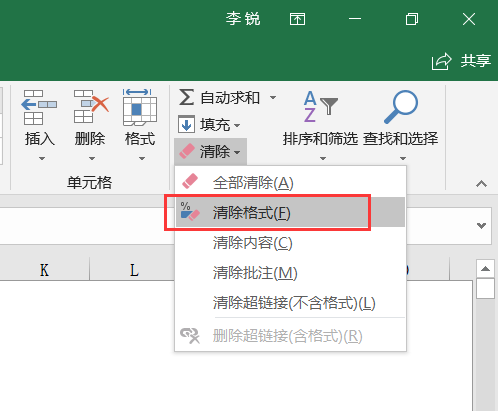The width and height of the screenshot is (498, 411).
Task: Click the 查找和选择 label
Action: pos(400,139)
